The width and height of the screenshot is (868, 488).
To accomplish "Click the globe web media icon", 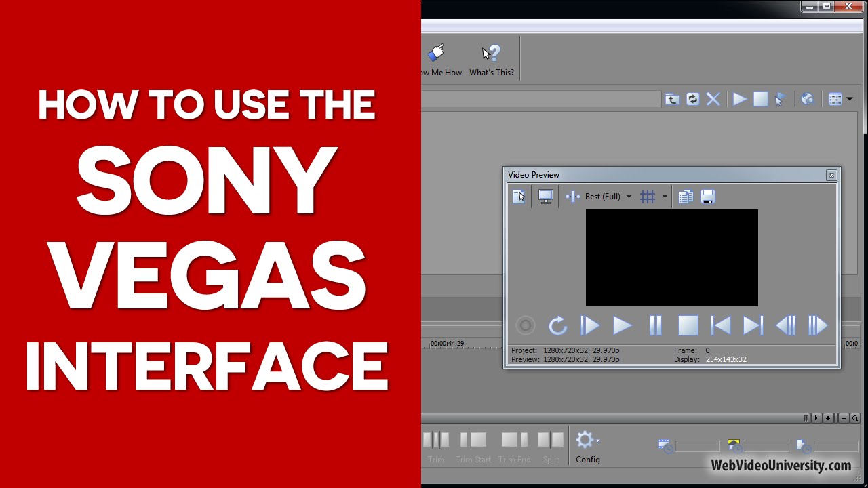I will pos(807,100).
